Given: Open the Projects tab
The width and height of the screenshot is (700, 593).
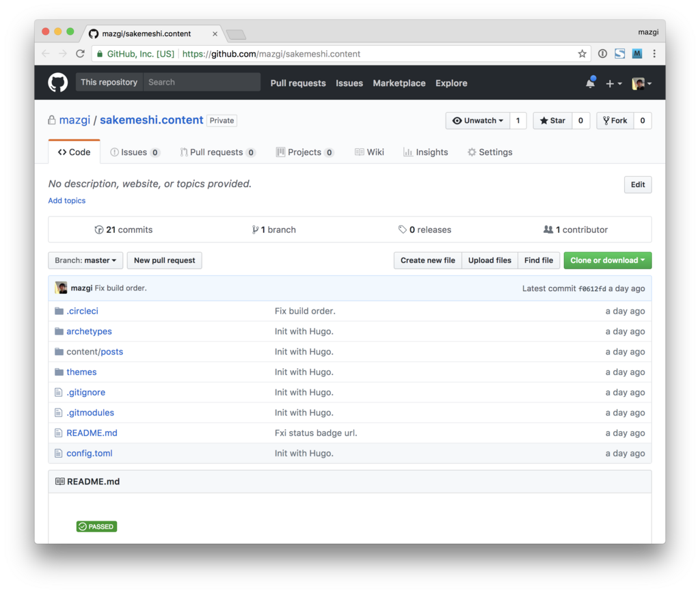Looking at the screenshot, I should [304, 152].
